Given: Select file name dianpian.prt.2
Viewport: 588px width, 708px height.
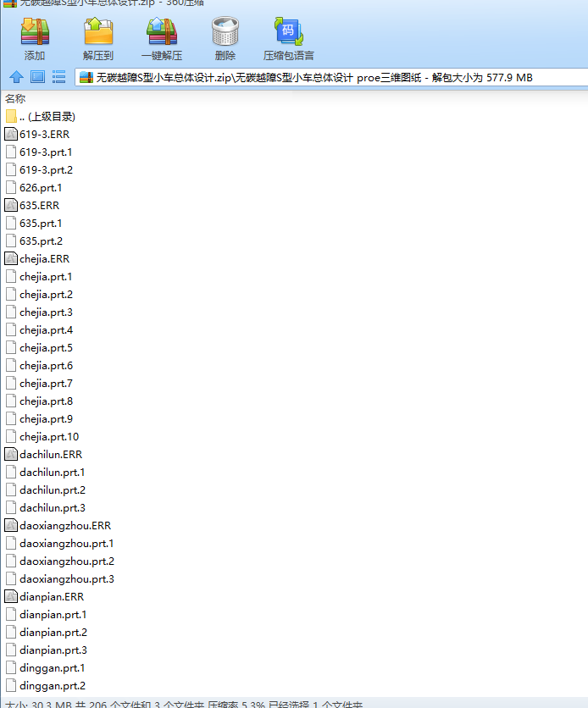Looking at the screenshot, I should coord(53,632).
